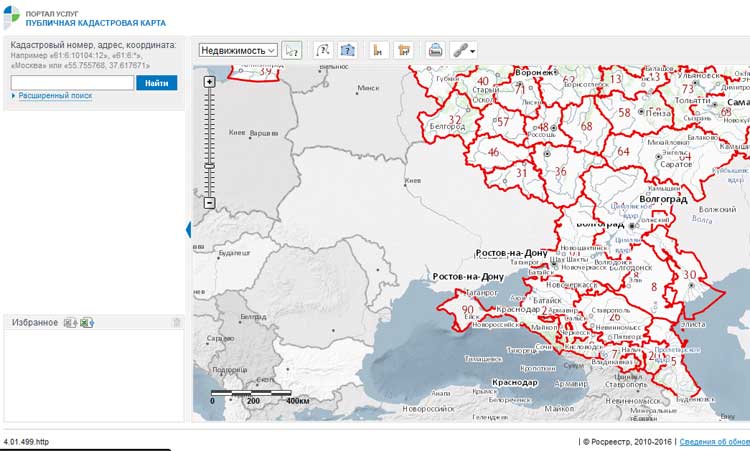Image resolution: width=750 pixels, height=451 pixels.
Task: Click the area query polygon tool
Action: coord(348,50)
